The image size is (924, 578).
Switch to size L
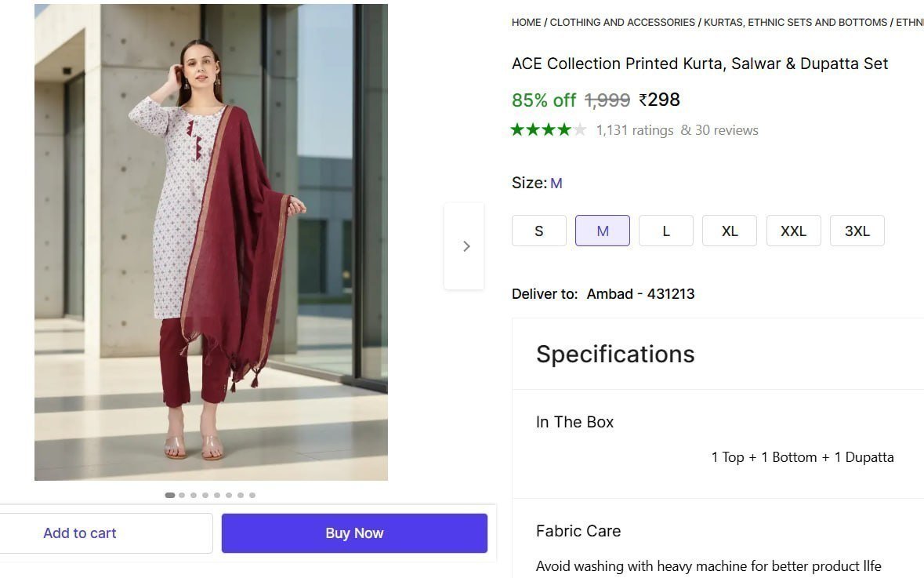click(x=665, y=231)
